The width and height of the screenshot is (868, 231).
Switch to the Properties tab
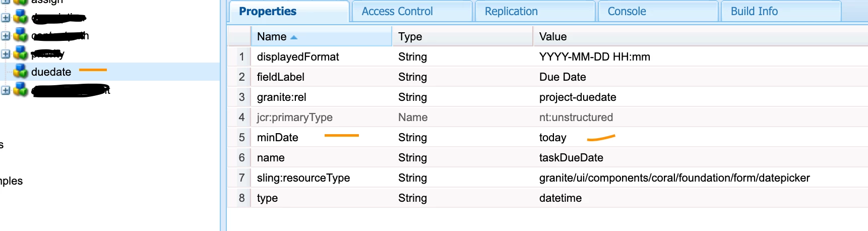(x=268, y=11)
